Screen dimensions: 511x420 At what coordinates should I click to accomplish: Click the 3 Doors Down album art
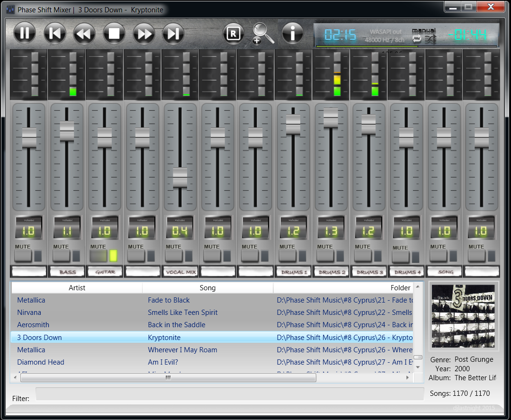point(463,316)
